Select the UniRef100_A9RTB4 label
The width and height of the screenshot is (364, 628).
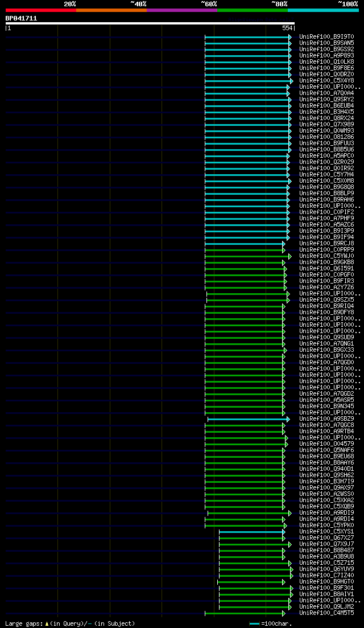click(x=326, y=432)
